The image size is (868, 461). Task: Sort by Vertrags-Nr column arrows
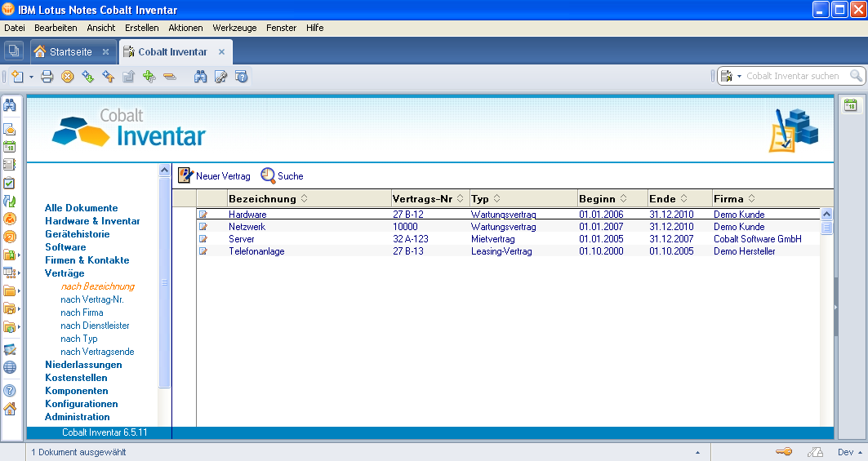[460, 198]
